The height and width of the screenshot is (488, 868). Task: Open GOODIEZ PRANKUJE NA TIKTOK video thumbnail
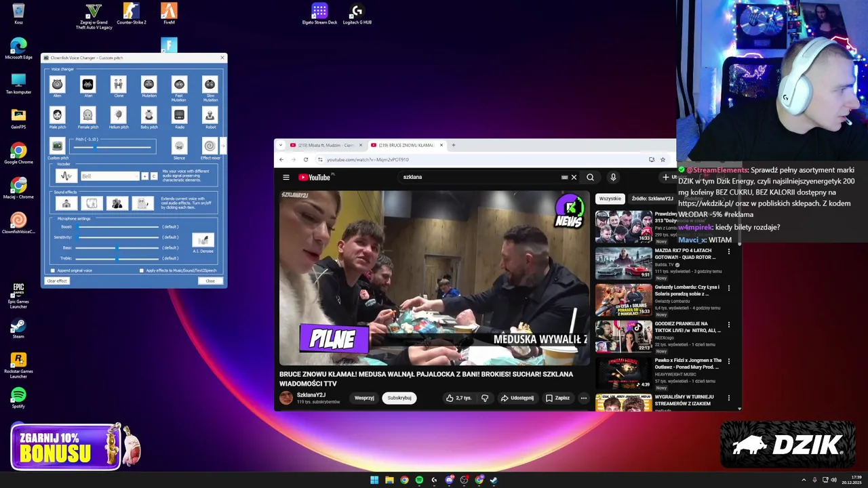pyautogui.click(x=624, y=336)
